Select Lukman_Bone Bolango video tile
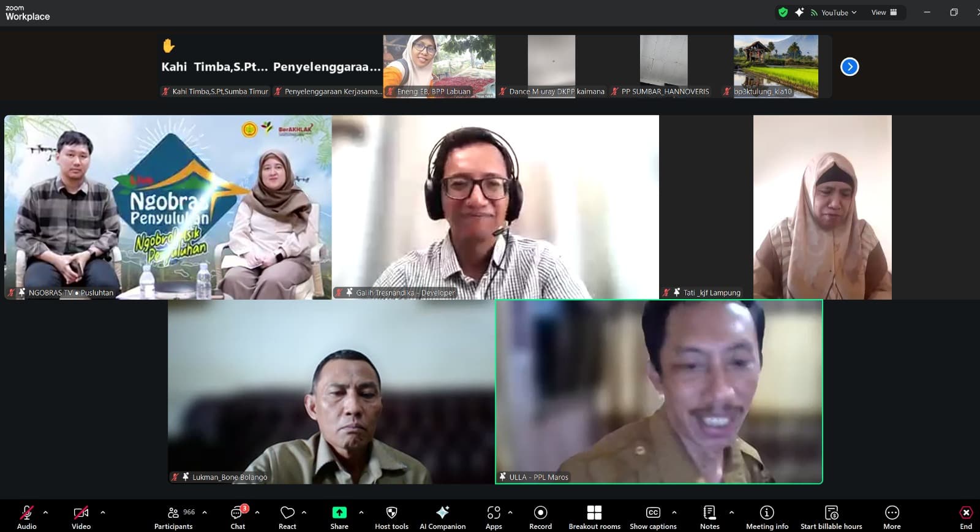The image size is (980, 532). pos(331,392)
